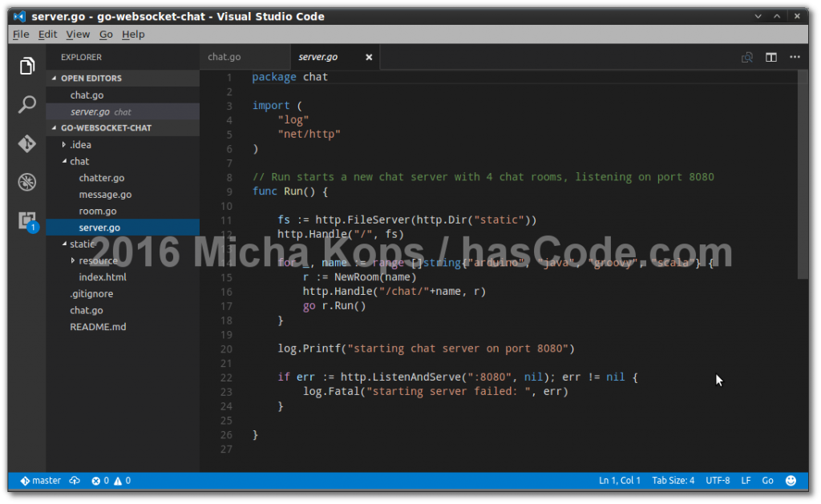Change indentation via Tab Size: 4 item
821x504 pixels.
(x=673, y=480)
